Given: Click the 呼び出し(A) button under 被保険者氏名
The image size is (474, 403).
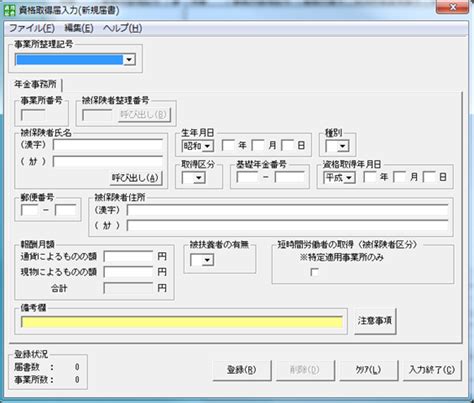Looking at the screenshot, I should pyautogui.click(x=135, y=178).
